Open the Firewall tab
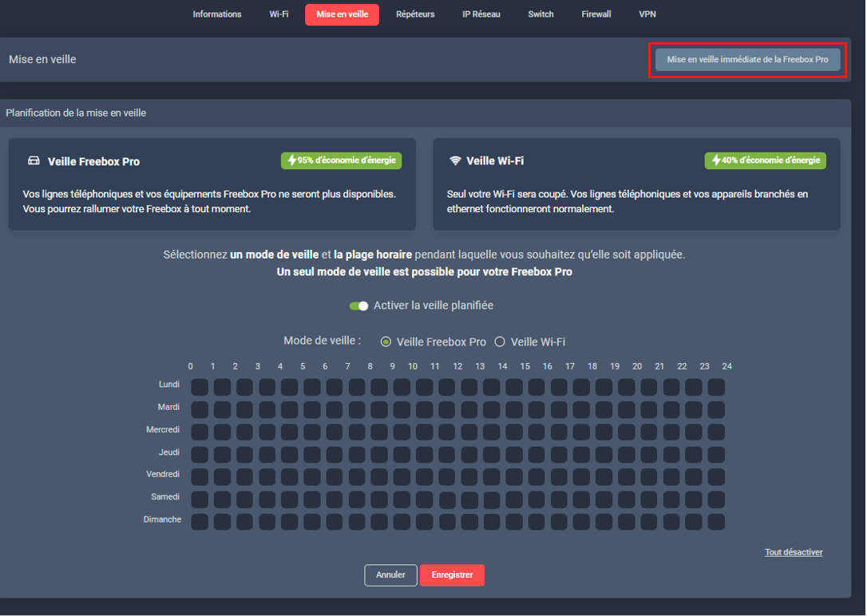This screenshot has height=616, width=867. pyautogui.click(x=596, y=14)
